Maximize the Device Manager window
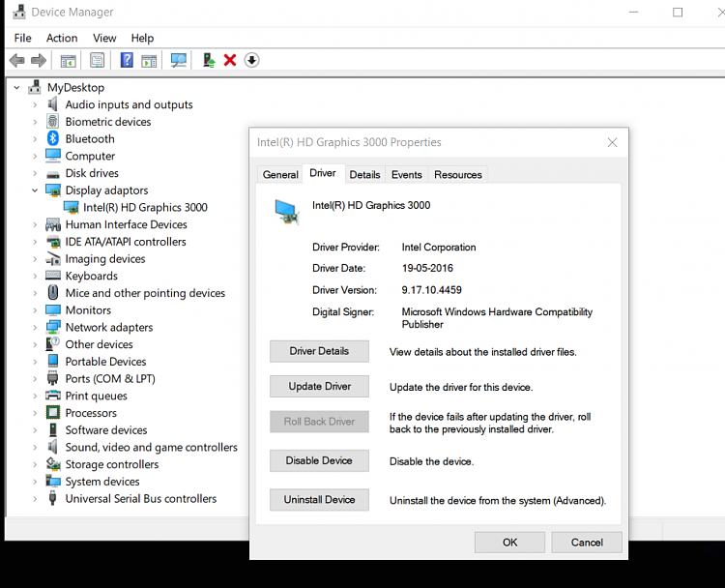This screenshot has height=588, width=725. [x=678, y=13]
